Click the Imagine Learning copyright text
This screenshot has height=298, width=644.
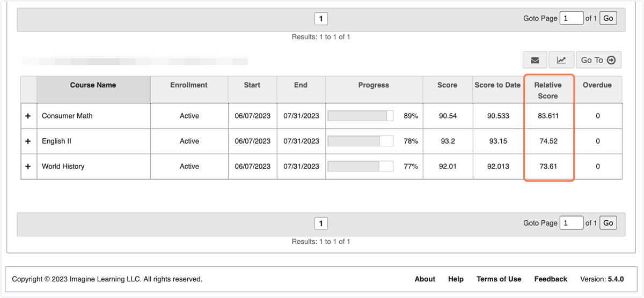point(107,279)
